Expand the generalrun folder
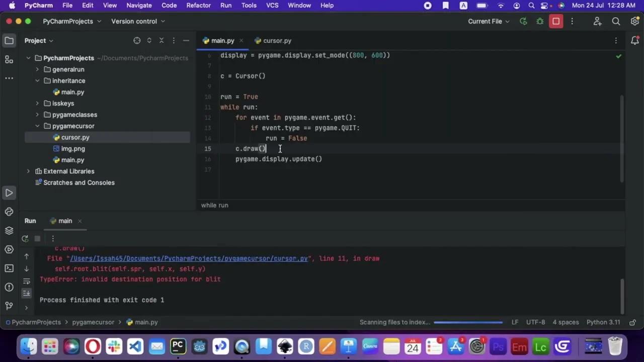Image resolution: width=644 pixels, height=362 pixels. [37, 69]
